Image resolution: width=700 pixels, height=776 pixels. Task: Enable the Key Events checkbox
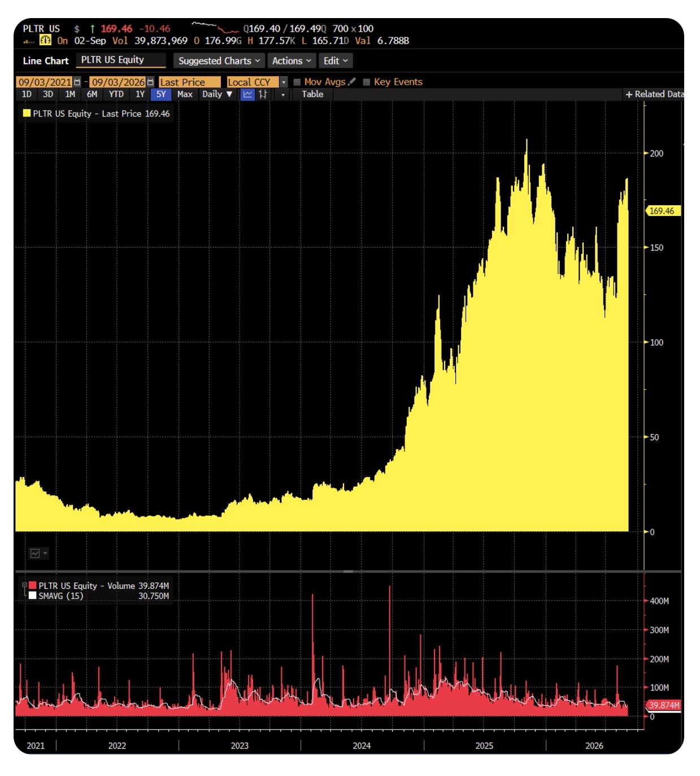pyautogui.click(x=367, y=82)
